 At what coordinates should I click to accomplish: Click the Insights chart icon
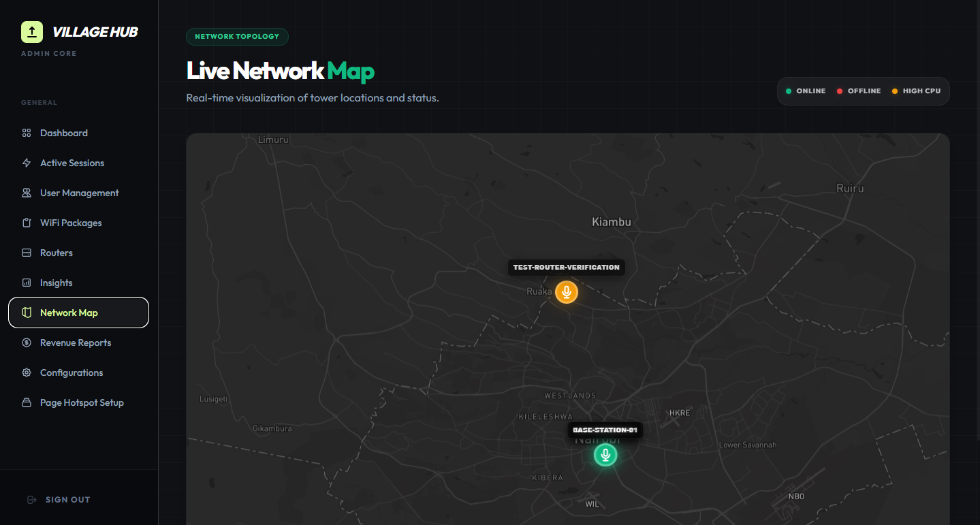pyautogui.click(x=26, y=283)
